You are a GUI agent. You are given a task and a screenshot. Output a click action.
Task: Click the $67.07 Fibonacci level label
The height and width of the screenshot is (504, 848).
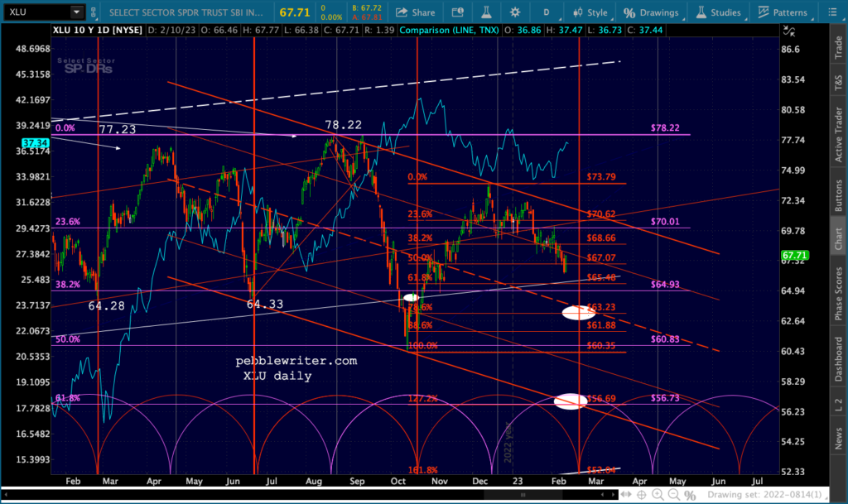[x=601, y=257]
